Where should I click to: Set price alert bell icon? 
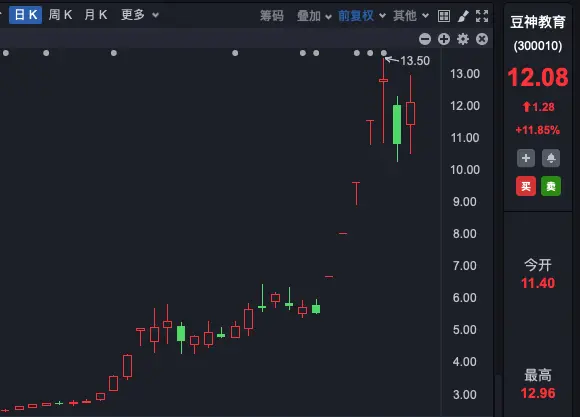[x=551, y=158]
